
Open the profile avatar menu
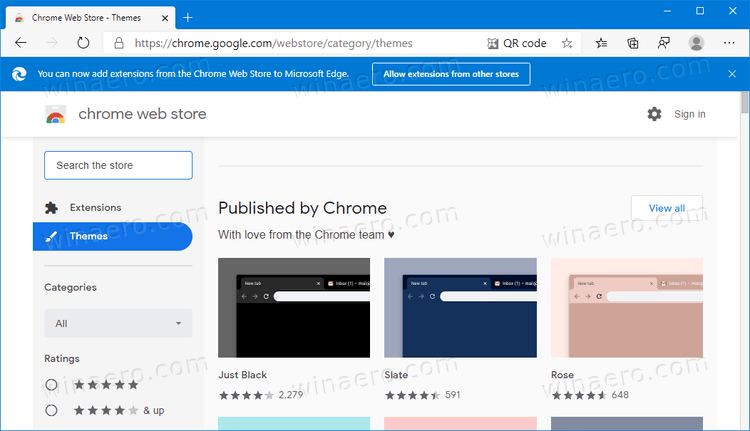[696, 43]
